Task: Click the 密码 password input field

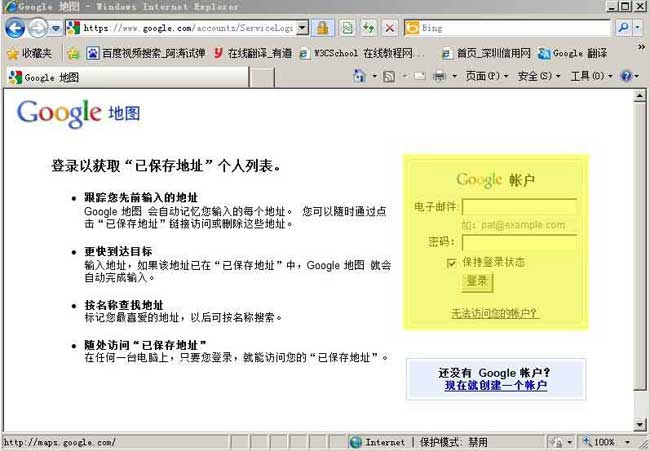Action: (x=519, y=242)
